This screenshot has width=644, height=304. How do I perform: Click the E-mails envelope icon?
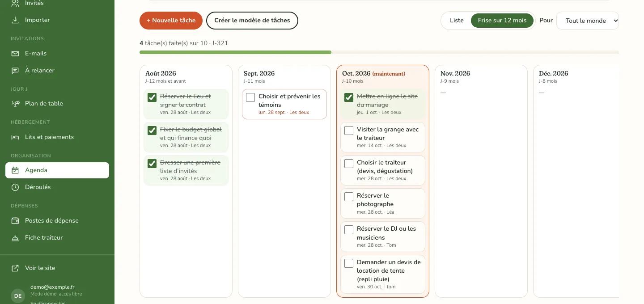(x=15, y=54)
